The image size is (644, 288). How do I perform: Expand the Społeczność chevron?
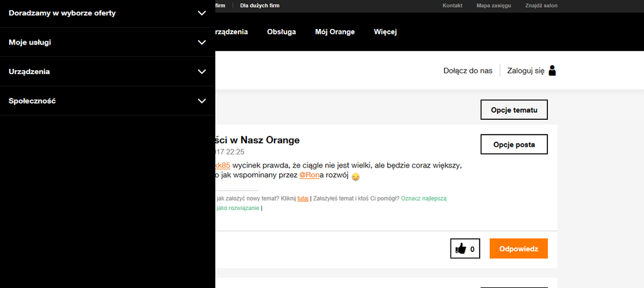pos(201,101)
